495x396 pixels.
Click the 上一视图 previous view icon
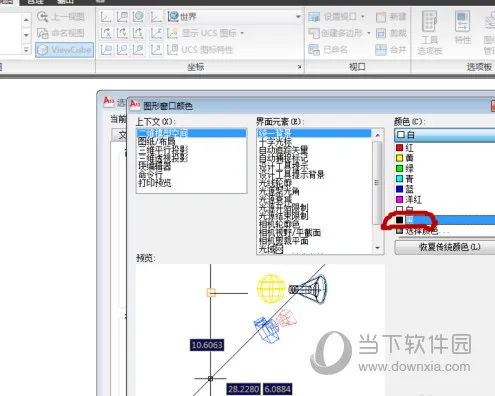point(43,17)
